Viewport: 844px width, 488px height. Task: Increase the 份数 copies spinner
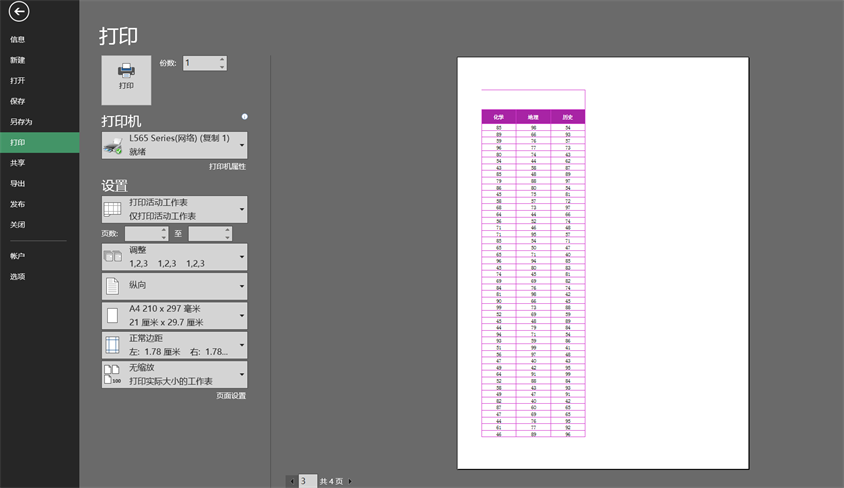(x=222, y=59)
